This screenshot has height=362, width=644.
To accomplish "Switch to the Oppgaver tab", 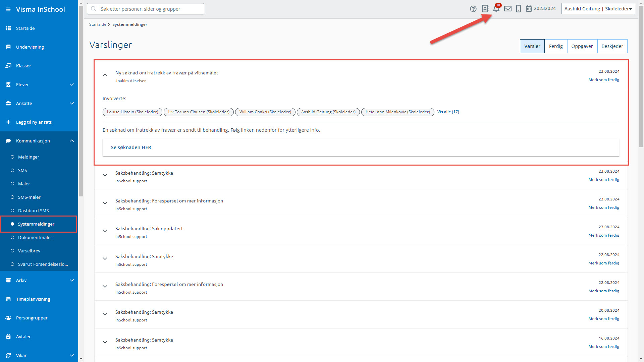I will tap(582, 46).
